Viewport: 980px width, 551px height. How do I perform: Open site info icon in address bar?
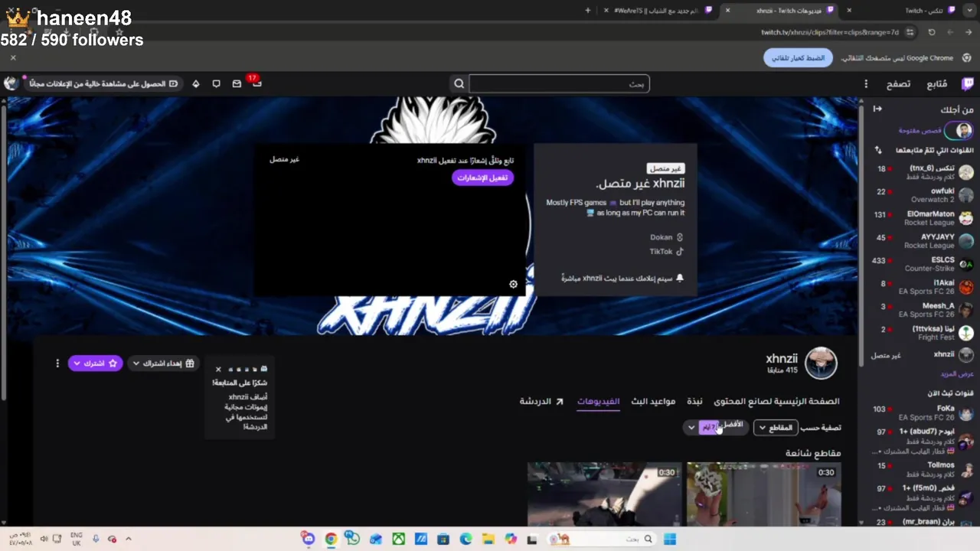[x=910, y=32]
